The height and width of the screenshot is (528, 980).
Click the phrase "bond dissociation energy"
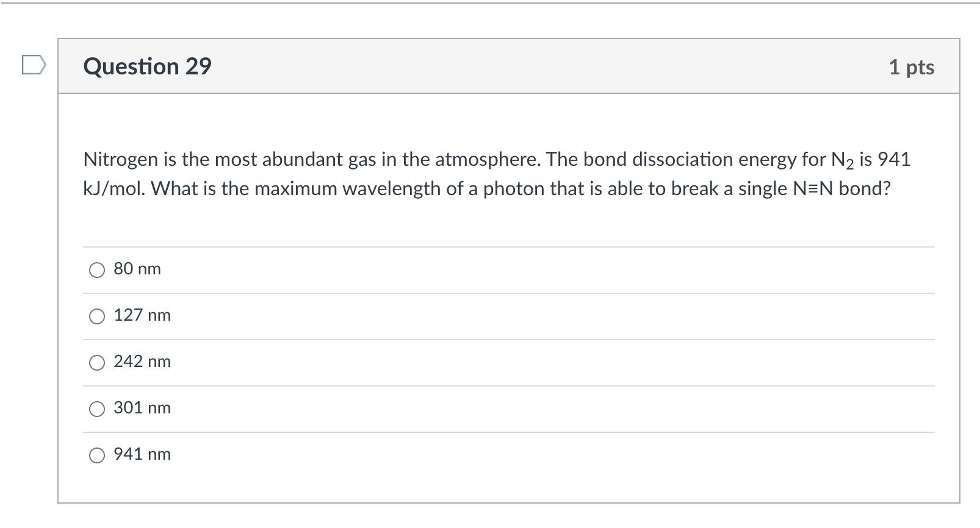658,160
